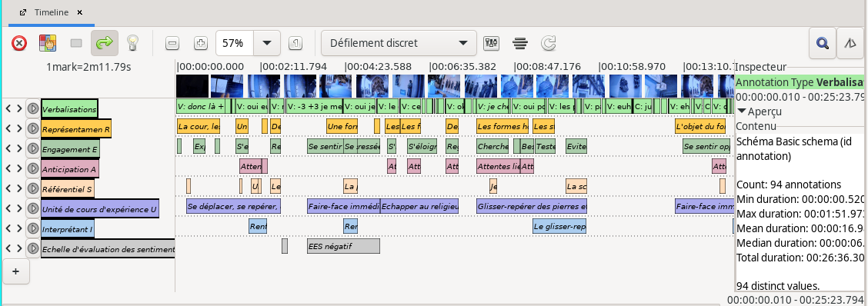Click the grey rectangle toolbar button

point(76,43)
